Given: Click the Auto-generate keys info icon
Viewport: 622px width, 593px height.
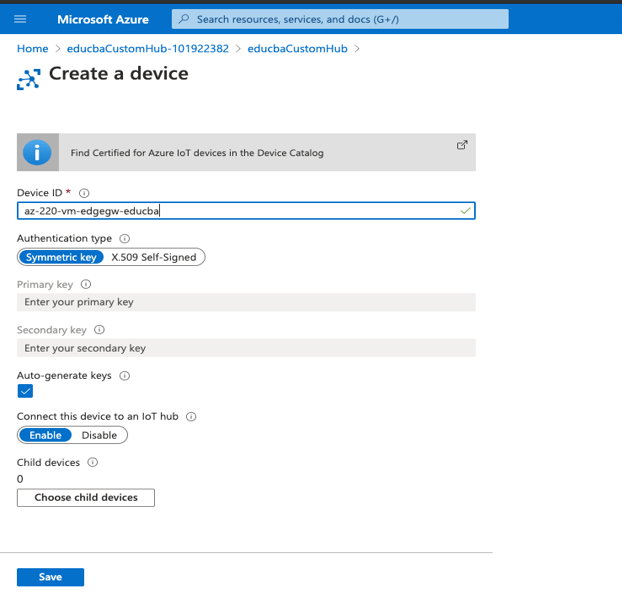Looking at the screenshot, I should pos(125,376).
